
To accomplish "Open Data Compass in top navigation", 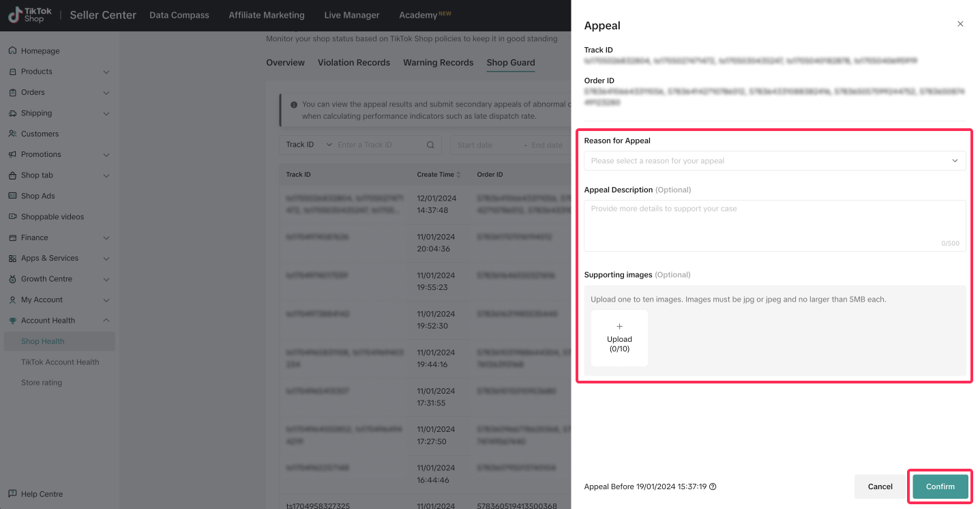I will coord(179,15).
